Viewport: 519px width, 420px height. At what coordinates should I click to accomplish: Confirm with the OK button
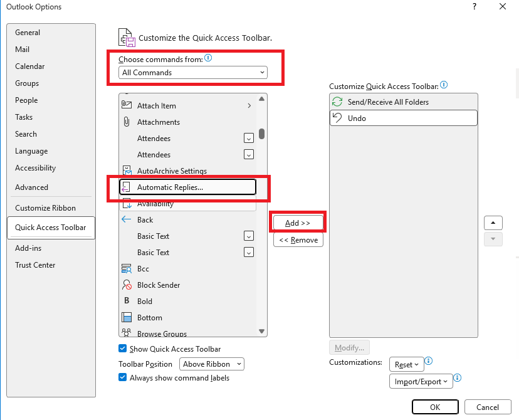coord(435,407)
